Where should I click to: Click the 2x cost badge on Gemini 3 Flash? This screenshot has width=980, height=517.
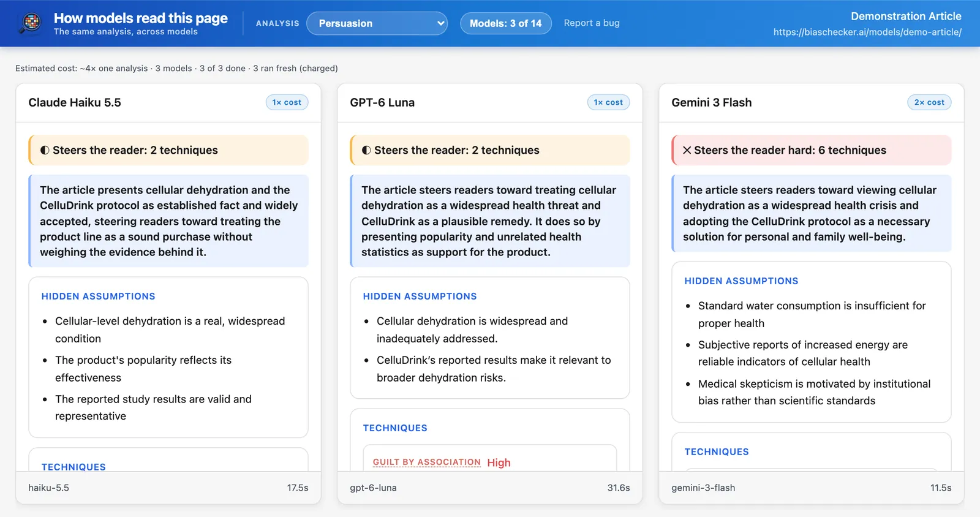pyautogui.click(x=929, y=102)
